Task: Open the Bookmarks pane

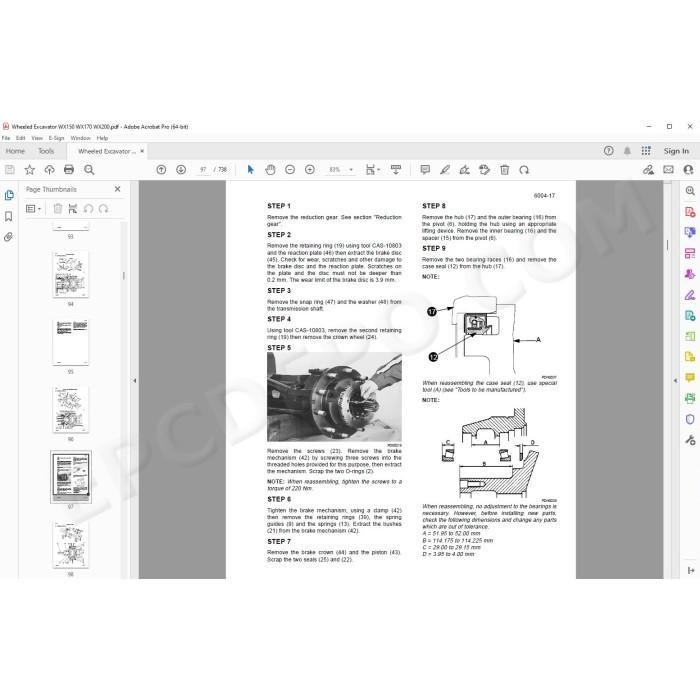Action: click(x=8, y=217)
